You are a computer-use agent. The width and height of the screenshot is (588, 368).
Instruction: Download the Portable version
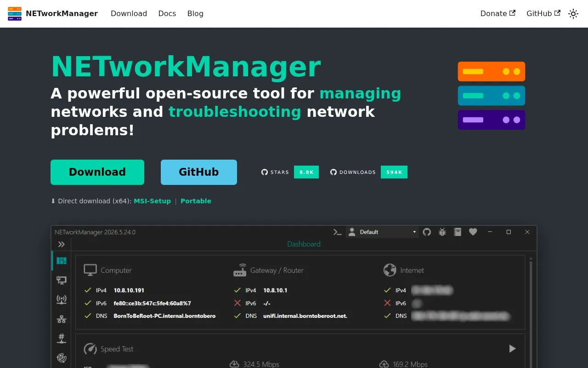(196, 201)
